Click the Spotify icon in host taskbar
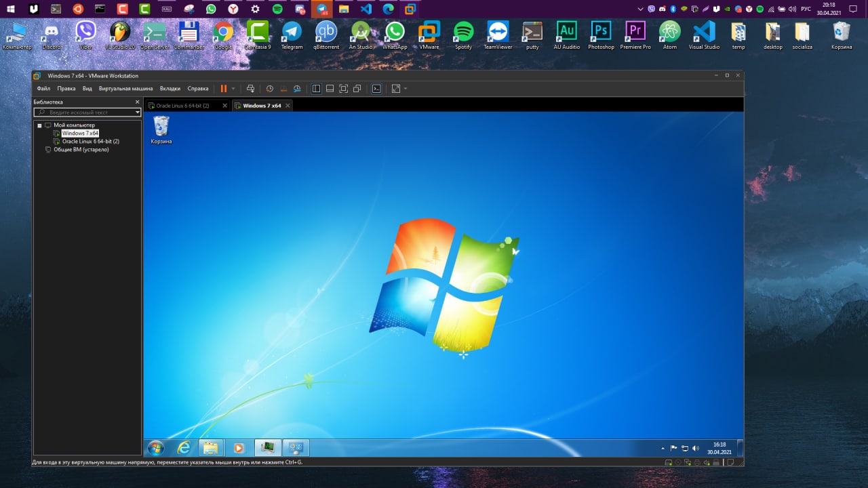The image size is (868, 488). (x=277, y=9)
